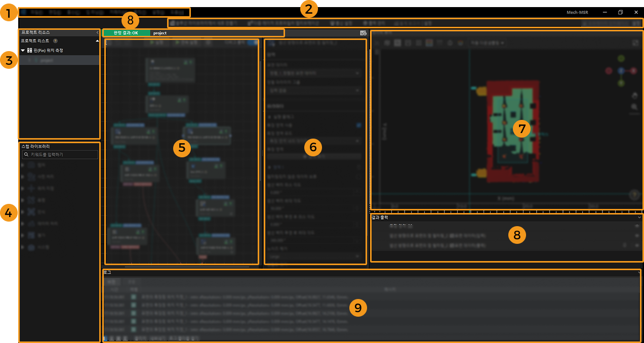Click the magnifier zoom icon in the viewer

coord(634,107)
